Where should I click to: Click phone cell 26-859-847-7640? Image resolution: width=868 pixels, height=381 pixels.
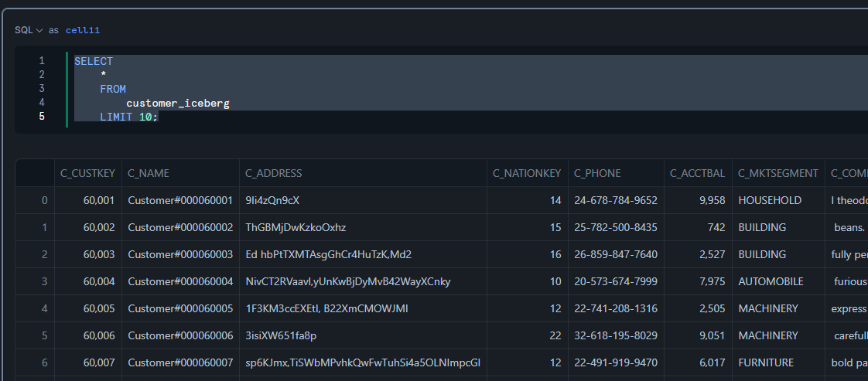[616, 254]
